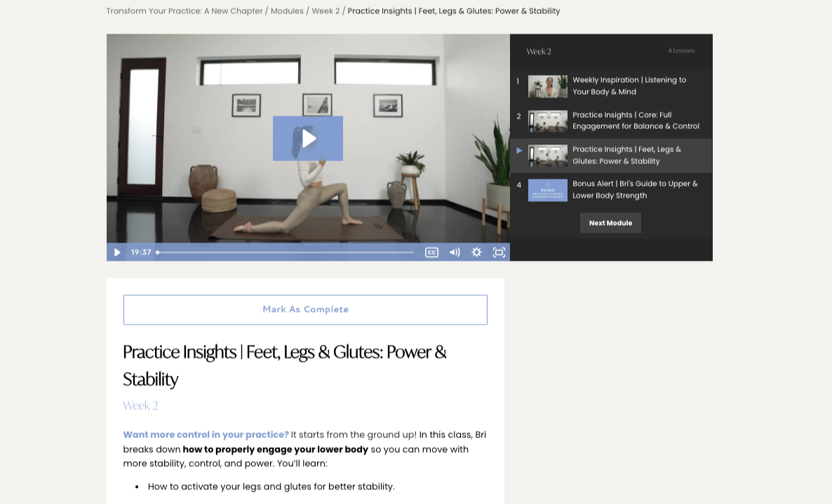Click 'How to activate your legs and glutes' bullet
The height and width of the screenshot is (504, 832).
[x=271, y=486]
